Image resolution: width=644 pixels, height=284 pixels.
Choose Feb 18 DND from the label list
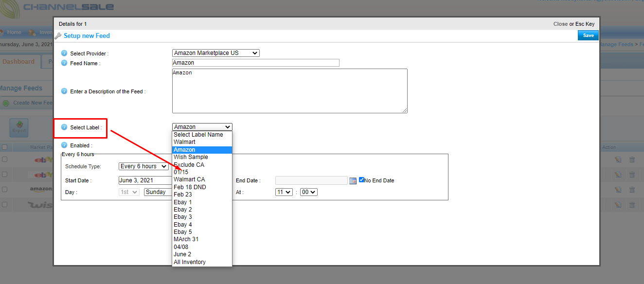pyautogui.click(x=202, y=187)
